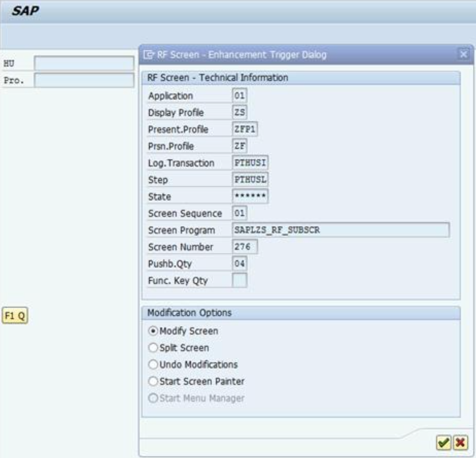Focus the HU input field

84,63
